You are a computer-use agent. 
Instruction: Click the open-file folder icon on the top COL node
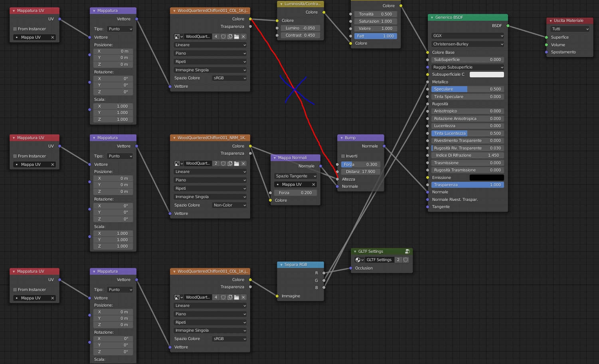pos(236,36)
